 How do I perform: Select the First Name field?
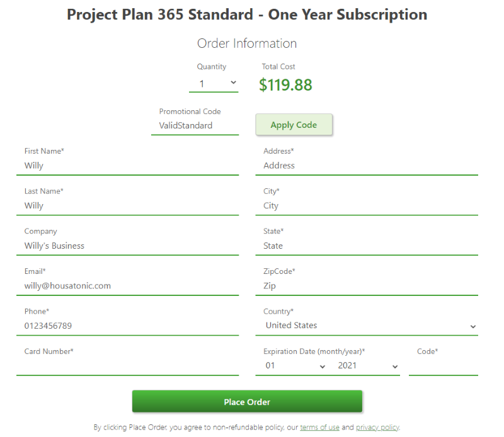click(126, 166)
